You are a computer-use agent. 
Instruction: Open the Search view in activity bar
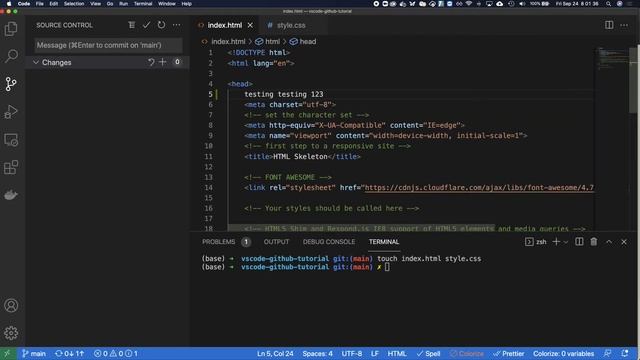(11, 56)
